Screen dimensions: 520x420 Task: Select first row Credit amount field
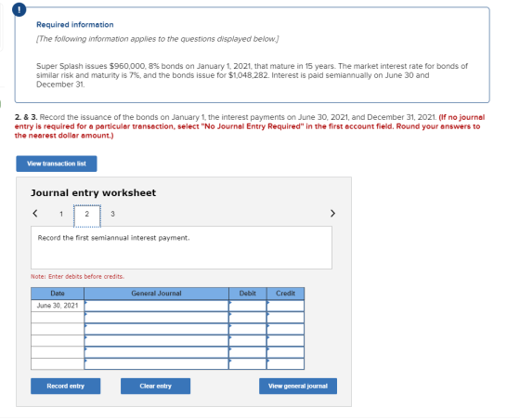tap(285, 306)
